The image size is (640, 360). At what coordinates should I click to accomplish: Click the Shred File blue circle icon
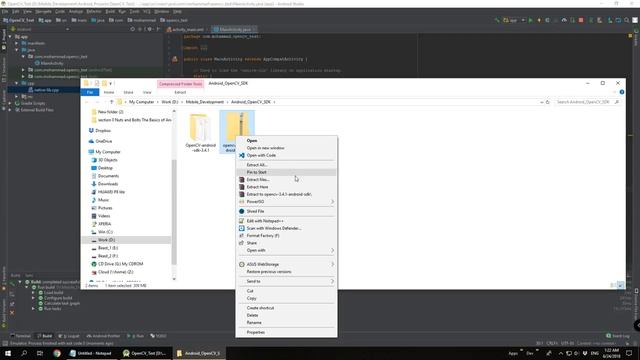coord(242,211)
